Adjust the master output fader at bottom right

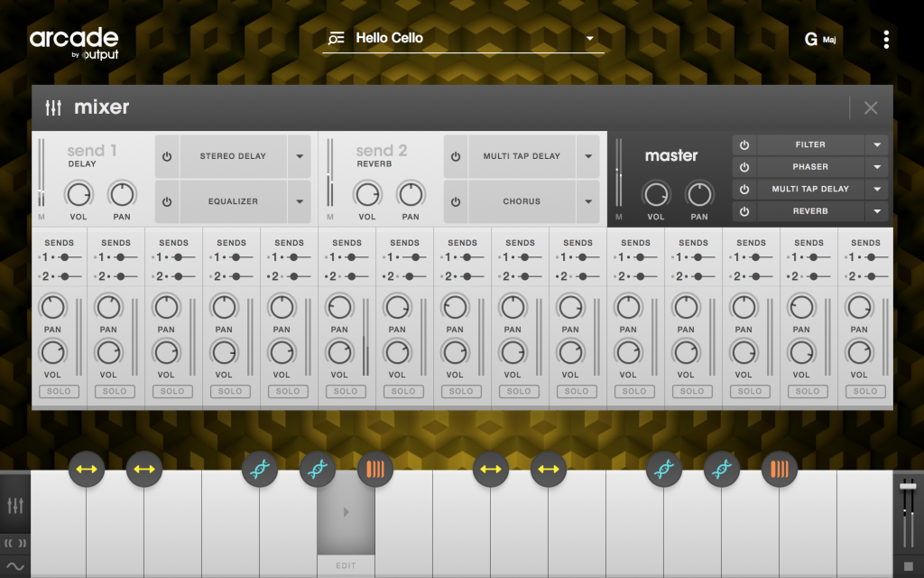click(x=908, y=486)
